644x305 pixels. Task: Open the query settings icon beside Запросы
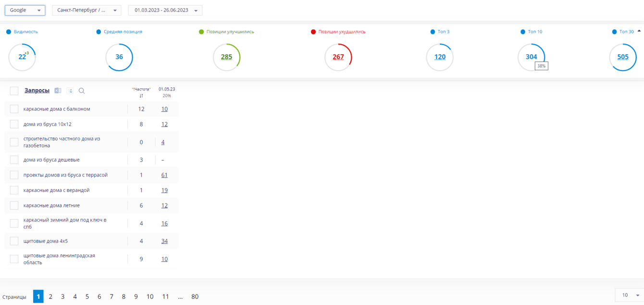click(x=70, y=90)
